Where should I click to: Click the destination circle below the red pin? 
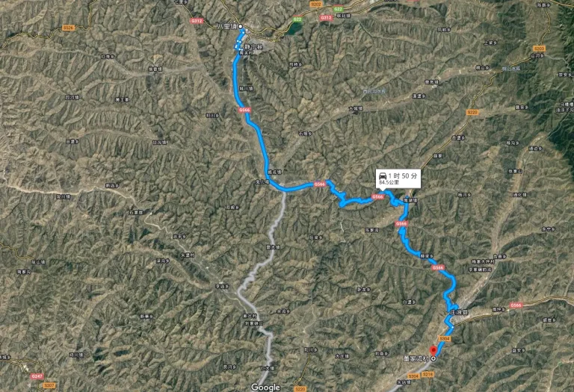tap(433, 358)
